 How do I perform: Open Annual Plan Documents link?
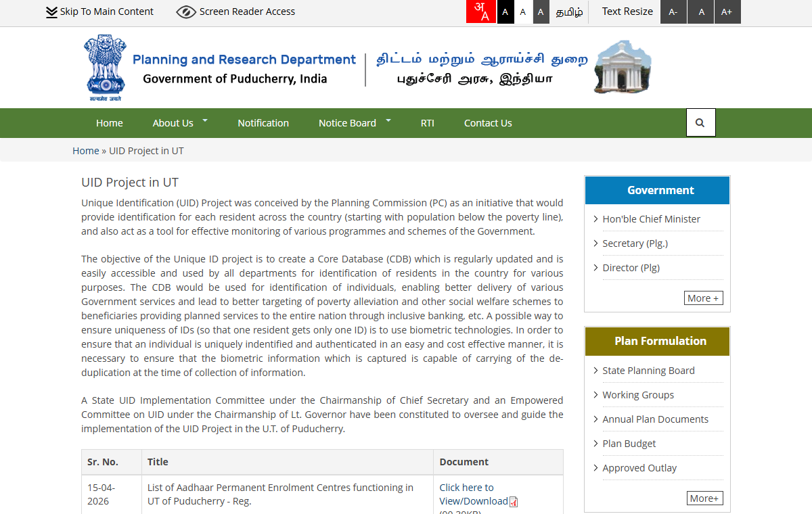[655, 419]
